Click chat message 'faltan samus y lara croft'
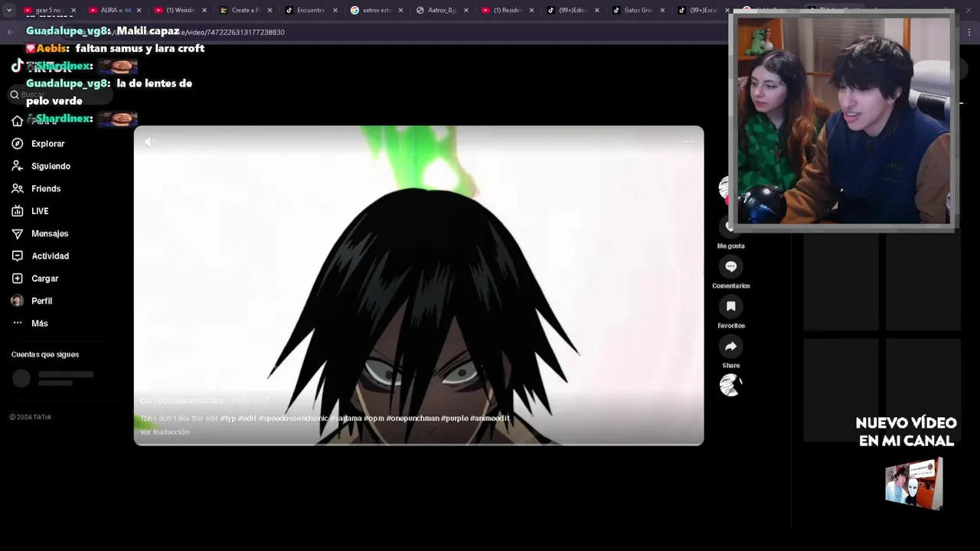Image resolution: width=980 pixels, height=551 pixels. click(x=140, y=48)
